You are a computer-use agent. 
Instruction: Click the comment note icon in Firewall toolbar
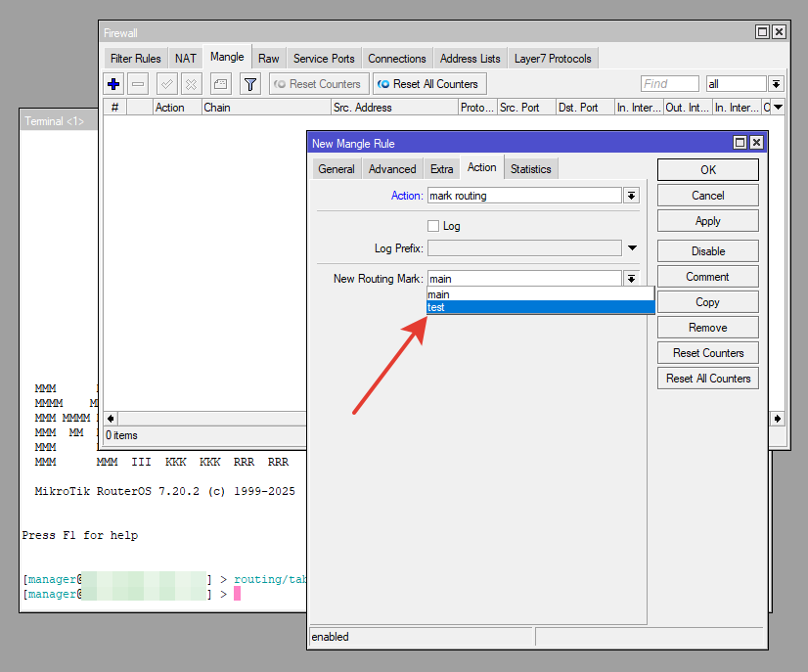tap(221, 84)
